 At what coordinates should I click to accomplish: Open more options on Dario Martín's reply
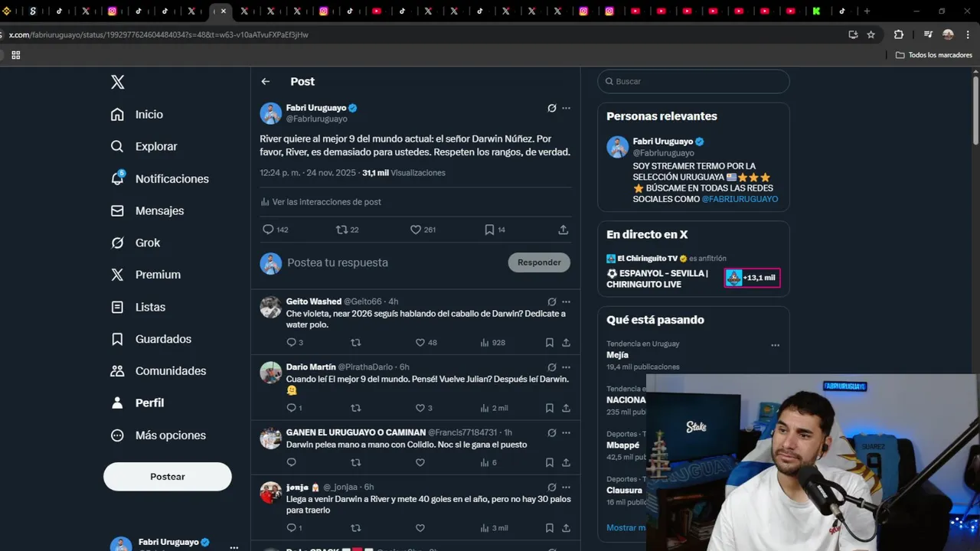(566, 367)
